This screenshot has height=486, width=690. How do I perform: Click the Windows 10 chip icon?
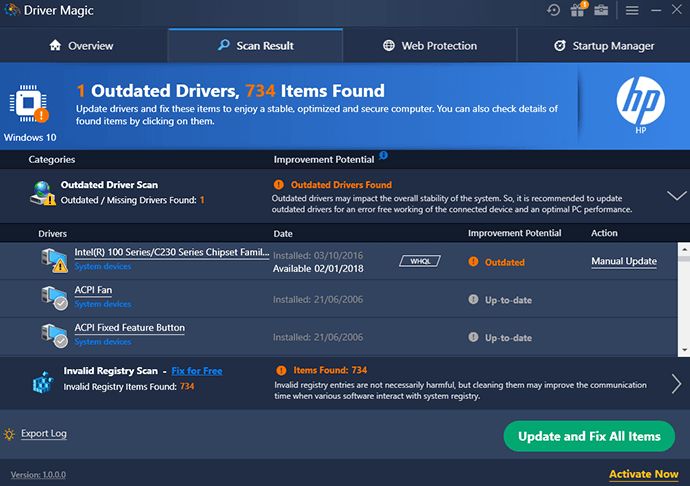(29, 103)
